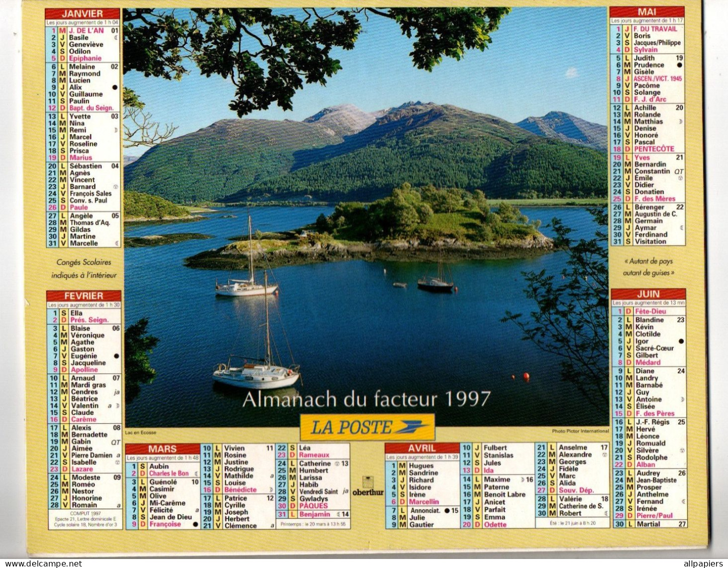Click the lake landscape photograph
This screenshot has width=728, height=568.
366,217
